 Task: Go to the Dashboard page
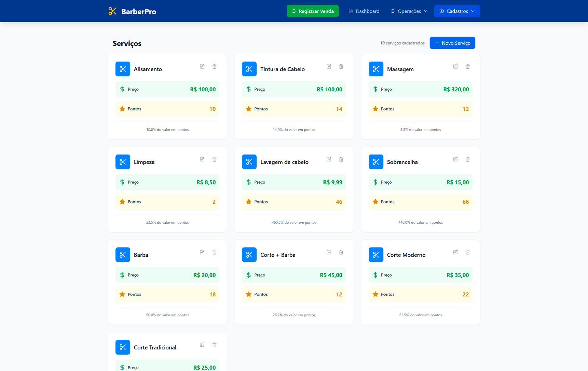pyautogui.click(x=364, y=11)
